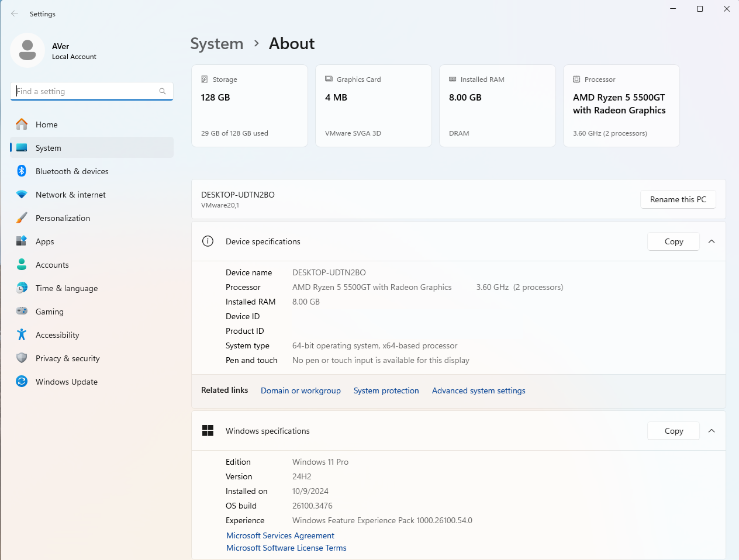Copy the Windows specifications
Screen dimensions: 739x560
click(x=674, y=431)
